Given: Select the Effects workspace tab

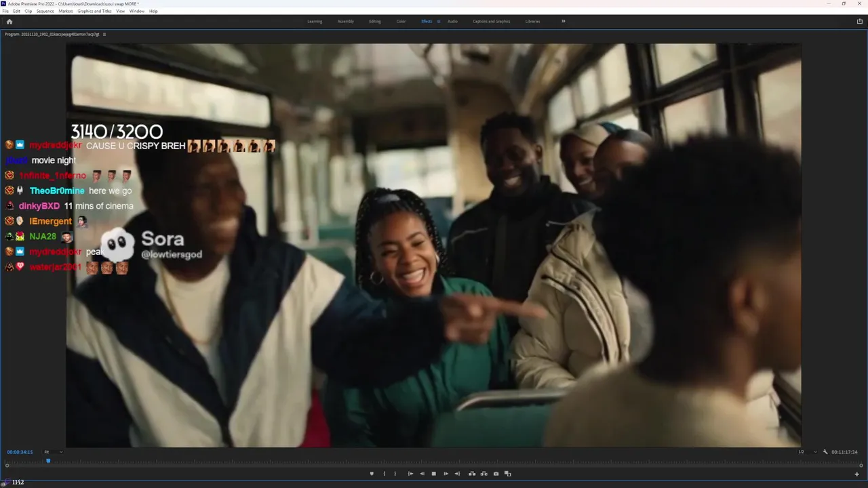Looking at the screenshot, I should pos(427,21).
